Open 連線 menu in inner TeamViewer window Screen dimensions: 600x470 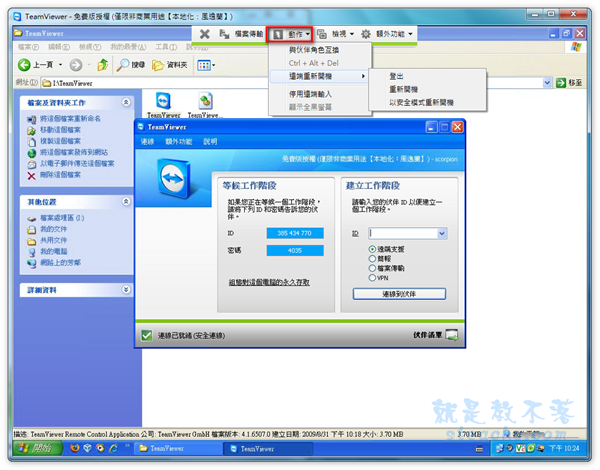pyautogui.click(x=147, y=142)
